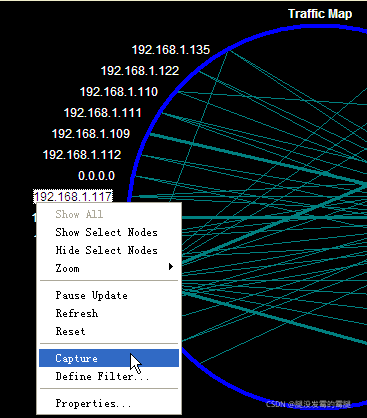367x418 pixels.
Task: Open the Zoom submenu
Action: click(x=109, y=268)
